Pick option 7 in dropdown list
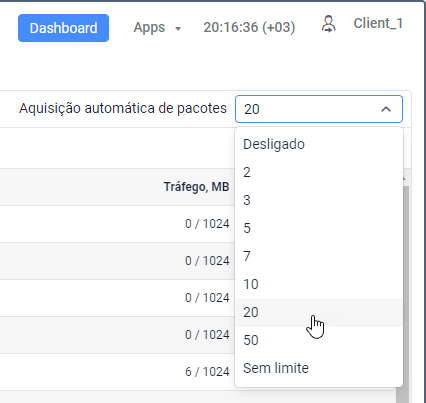Screen dimensions: 426x403 coord(319,256)
